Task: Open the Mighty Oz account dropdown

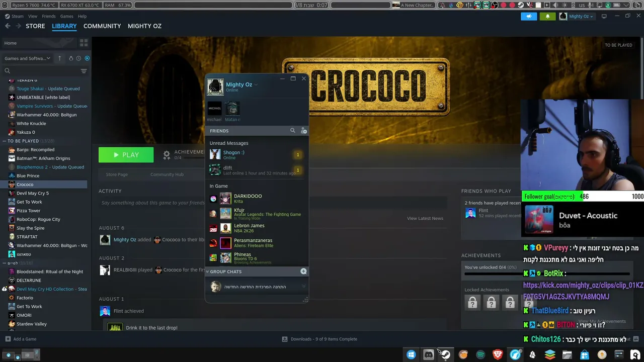Action: pos(577,16)
